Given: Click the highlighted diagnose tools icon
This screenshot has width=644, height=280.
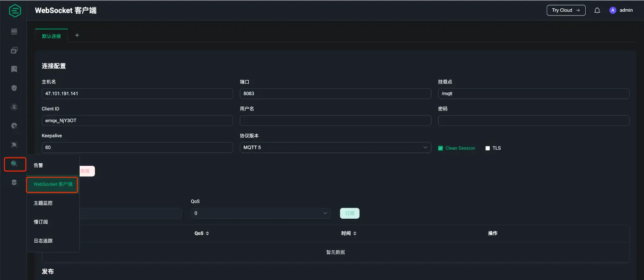Looking at the screenshot, I should pyautogui.click(x=14, y=164).
